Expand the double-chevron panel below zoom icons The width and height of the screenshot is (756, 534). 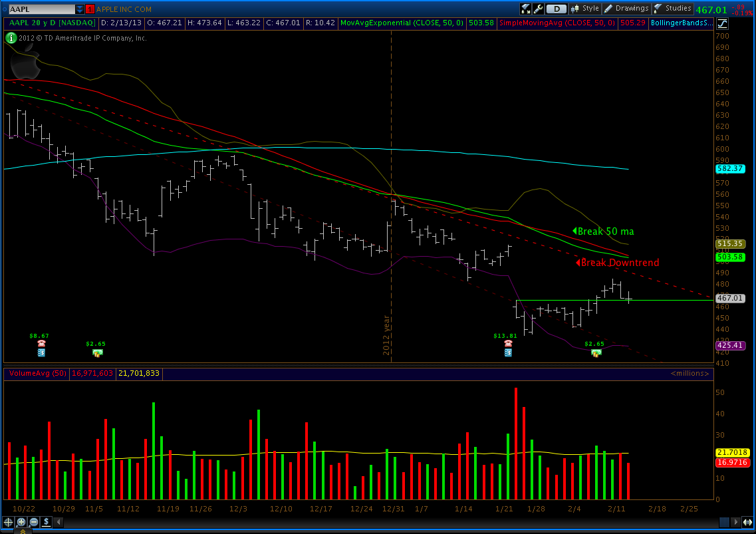tap(22, 531)
